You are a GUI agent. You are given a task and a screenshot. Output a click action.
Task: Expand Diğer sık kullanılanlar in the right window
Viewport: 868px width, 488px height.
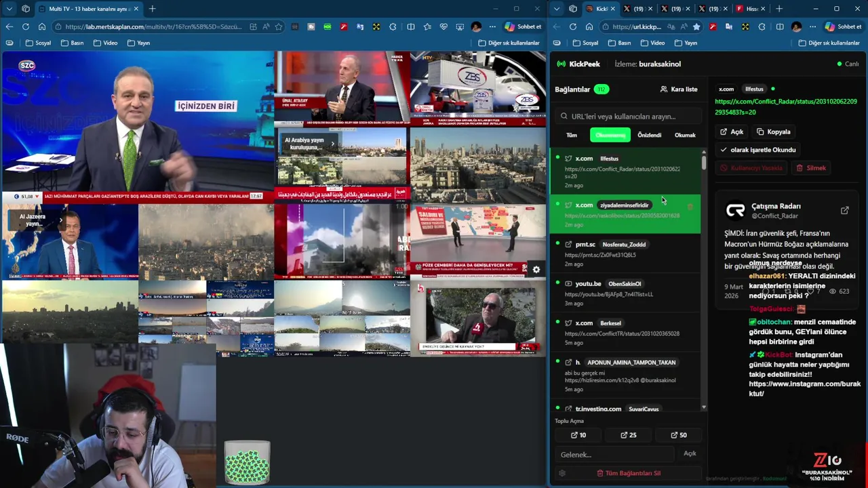[829, 43]
